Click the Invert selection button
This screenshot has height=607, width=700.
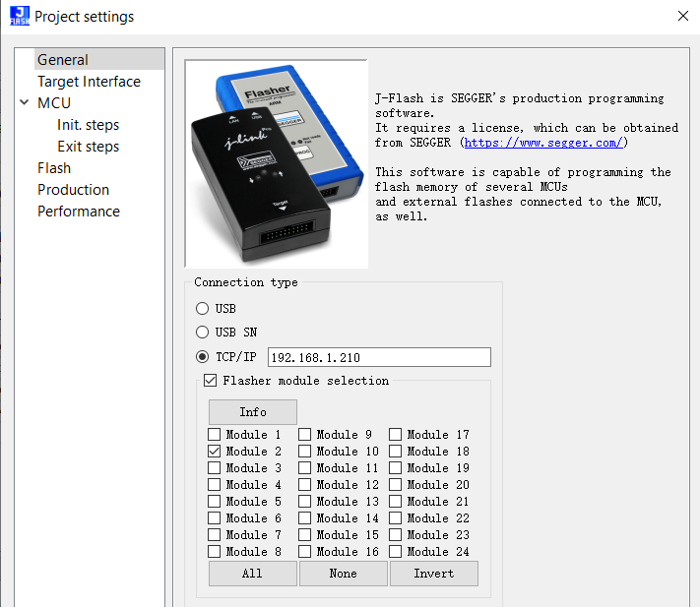(x=434, y=574)
